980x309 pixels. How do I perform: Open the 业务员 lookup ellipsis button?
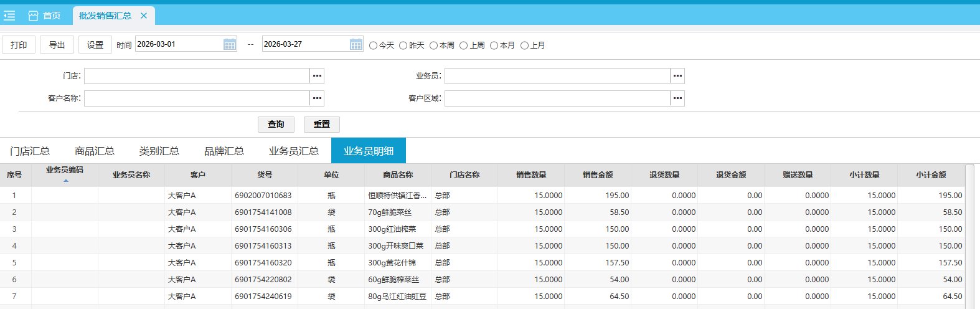point(677,76)
